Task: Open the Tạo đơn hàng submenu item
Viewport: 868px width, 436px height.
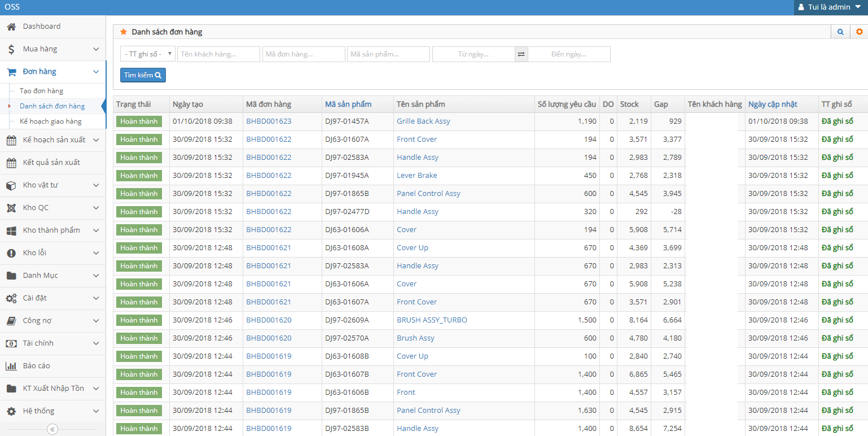Action: point(41,91)
